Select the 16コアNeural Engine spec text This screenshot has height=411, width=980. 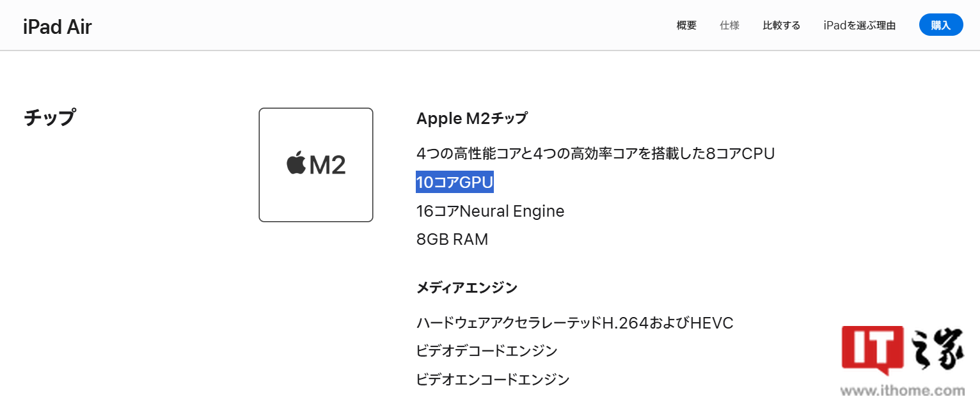coord(490,211)
